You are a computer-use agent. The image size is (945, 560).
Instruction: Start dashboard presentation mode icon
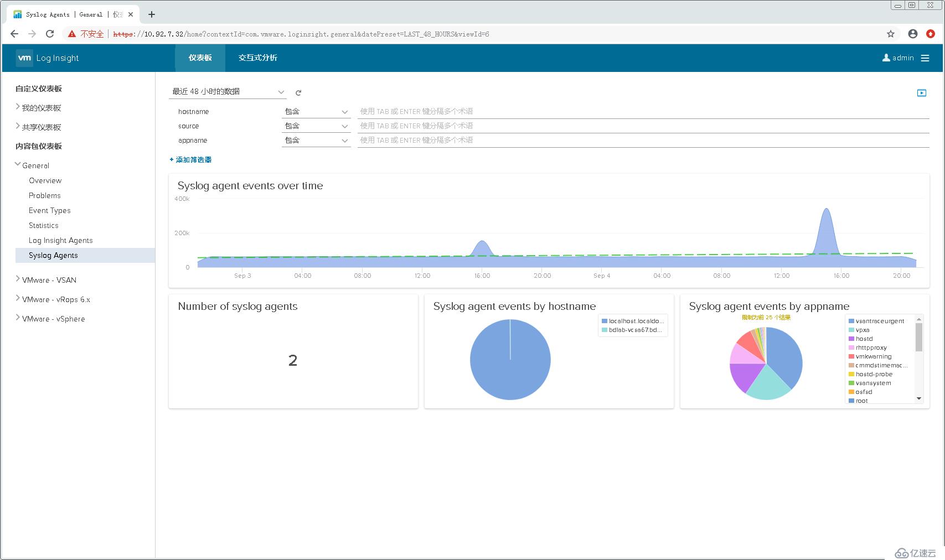point(922,93)
